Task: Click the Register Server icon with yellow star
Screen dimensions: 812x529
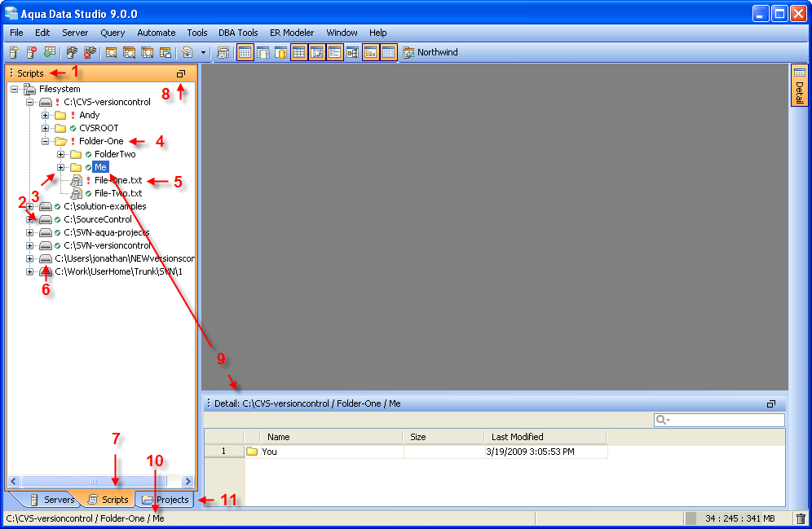Action: pos(14,52)
